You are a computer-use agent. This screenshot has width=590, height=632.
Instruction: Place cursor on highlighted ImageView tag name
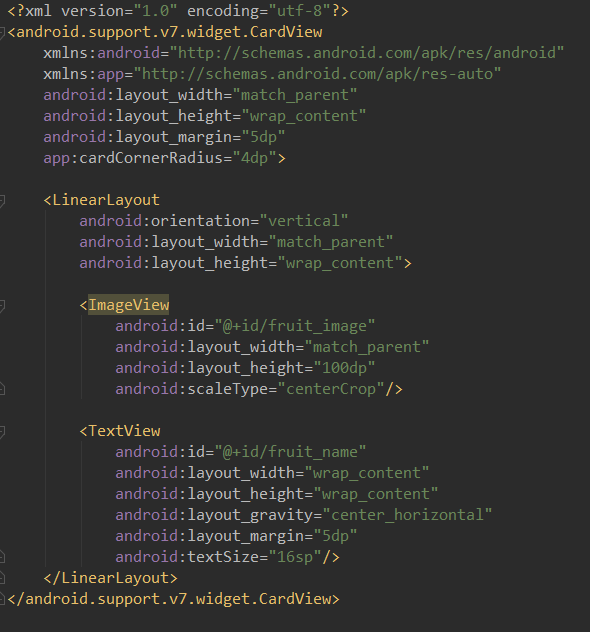point(129,305)
